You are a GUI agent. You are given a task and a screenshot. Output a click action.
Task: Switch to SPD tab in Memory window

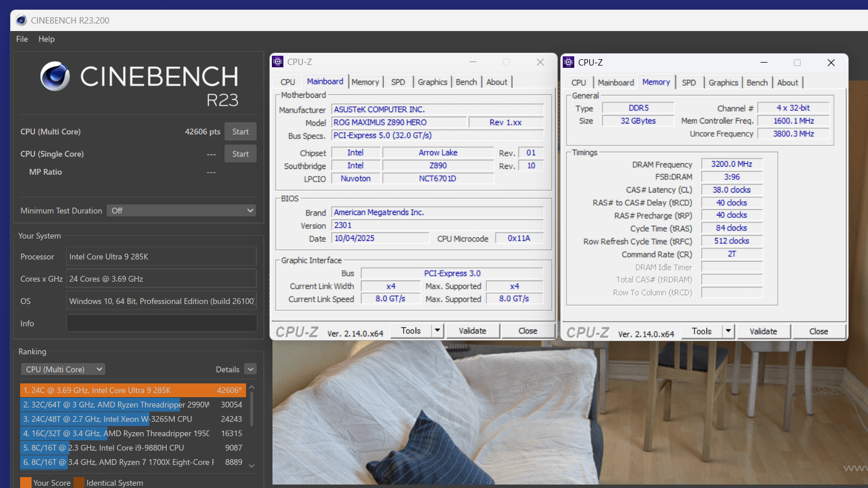[689, 83]
